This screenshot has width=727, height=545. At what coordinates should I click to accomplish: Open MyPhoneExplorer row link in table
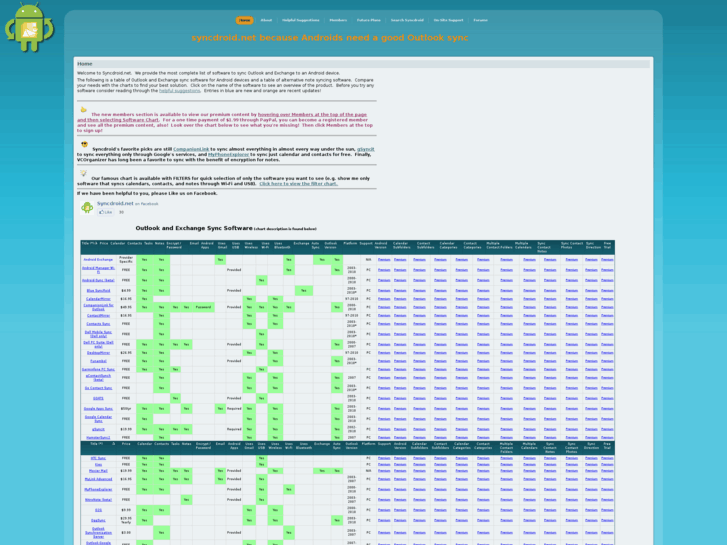98,489
